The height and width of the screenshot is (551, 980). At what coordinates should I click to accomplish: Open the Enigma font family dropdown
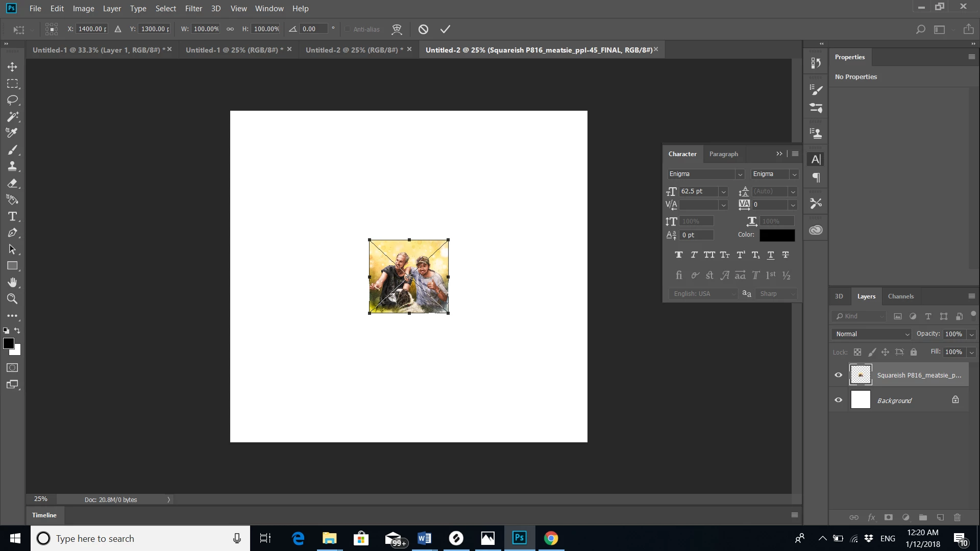(740, 174)
